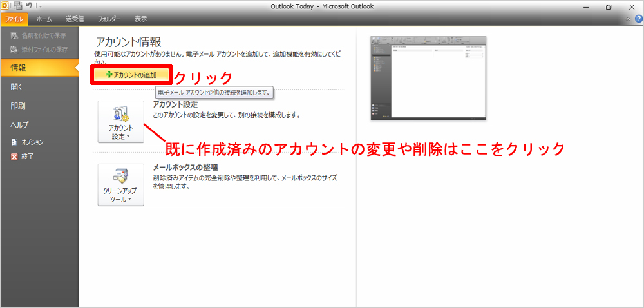Open the Customize Quick Access Toolbar arrow

click(x=39, y=6)
